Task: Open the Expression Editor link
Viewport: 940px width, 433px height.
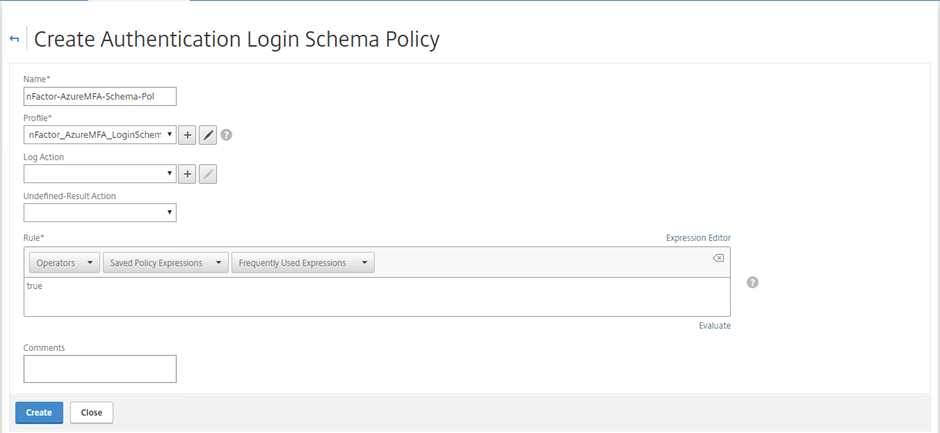Action: 698,238
